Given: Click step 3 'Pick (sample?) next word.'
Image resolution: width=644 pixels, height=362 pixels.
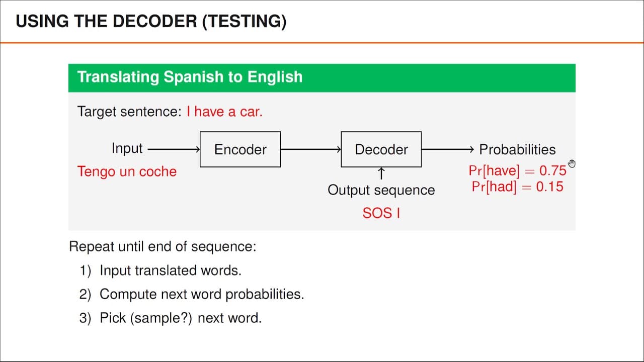Looking at the screenshot, I should tap(171, 318).
